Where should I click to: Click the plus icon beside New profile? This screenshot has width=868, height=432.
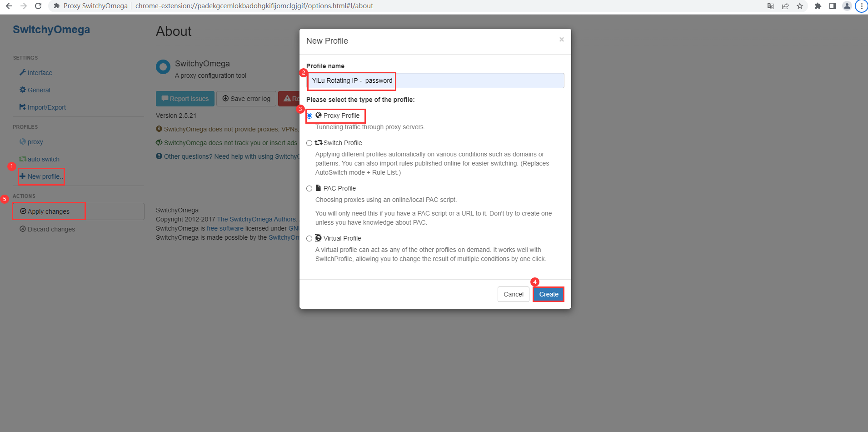pyautogui.click(x=22, y=176)
